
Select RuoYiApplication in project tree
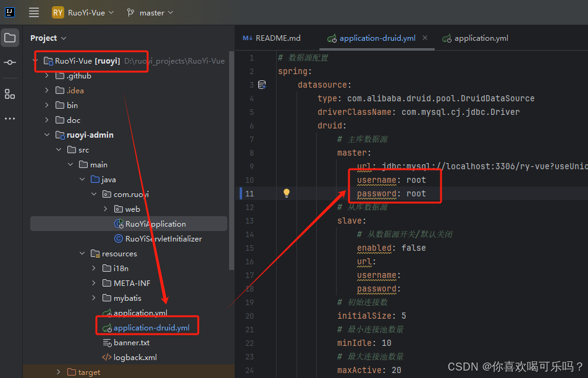[x=128, y=224]
